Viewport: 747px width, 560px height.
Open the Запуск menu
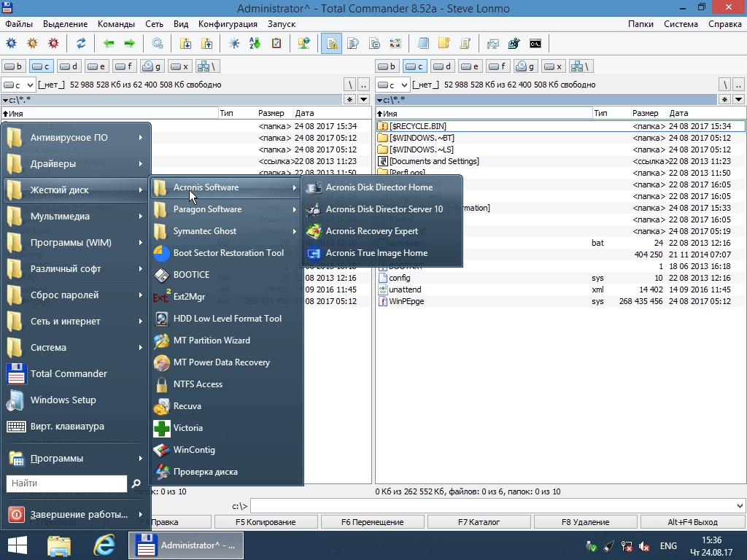pos(281,24)
